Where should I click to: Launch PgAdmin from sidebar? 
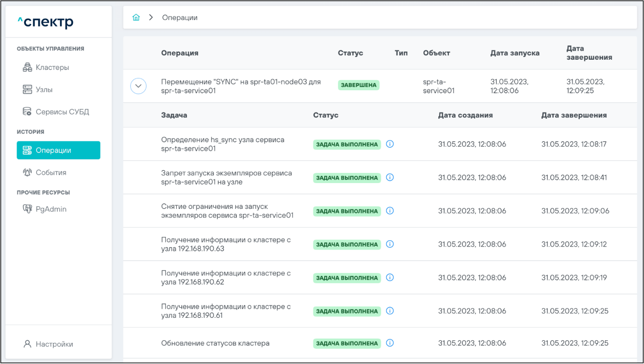[x=51, y=209]
